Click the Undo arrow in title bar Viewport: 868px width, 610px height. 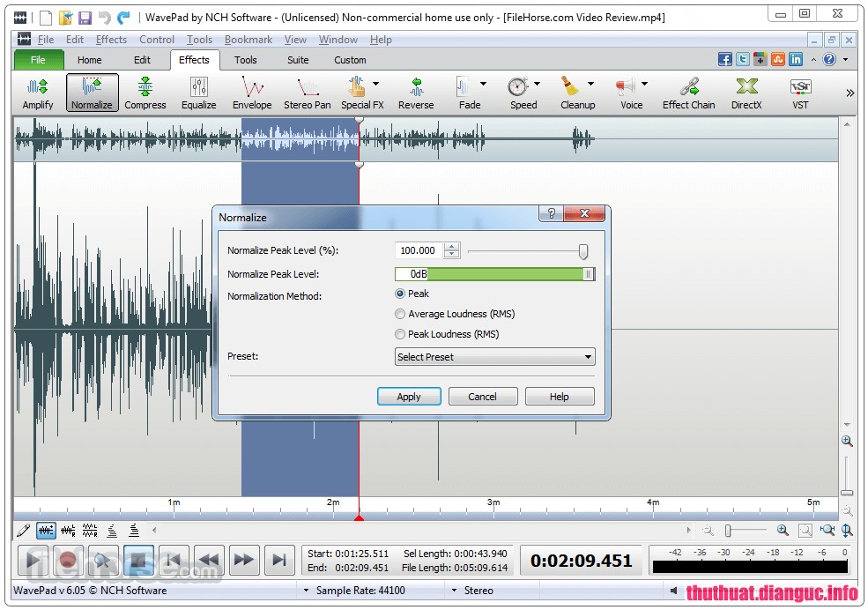tap(104, 18)
